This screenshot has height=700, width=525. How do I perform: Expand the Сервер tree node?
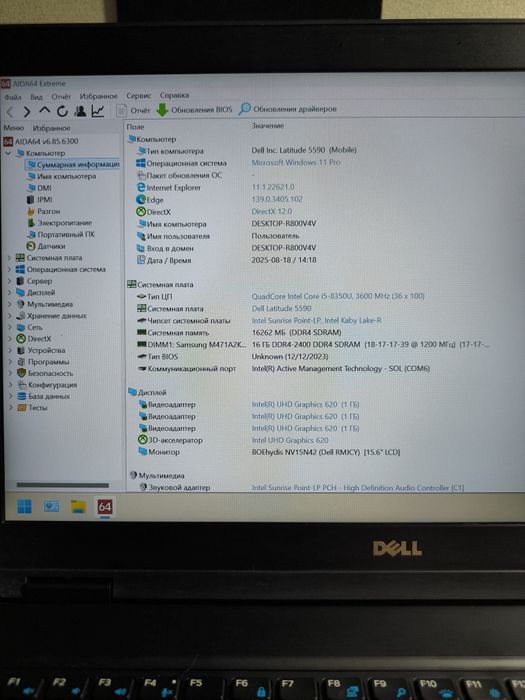coord(9,281)
